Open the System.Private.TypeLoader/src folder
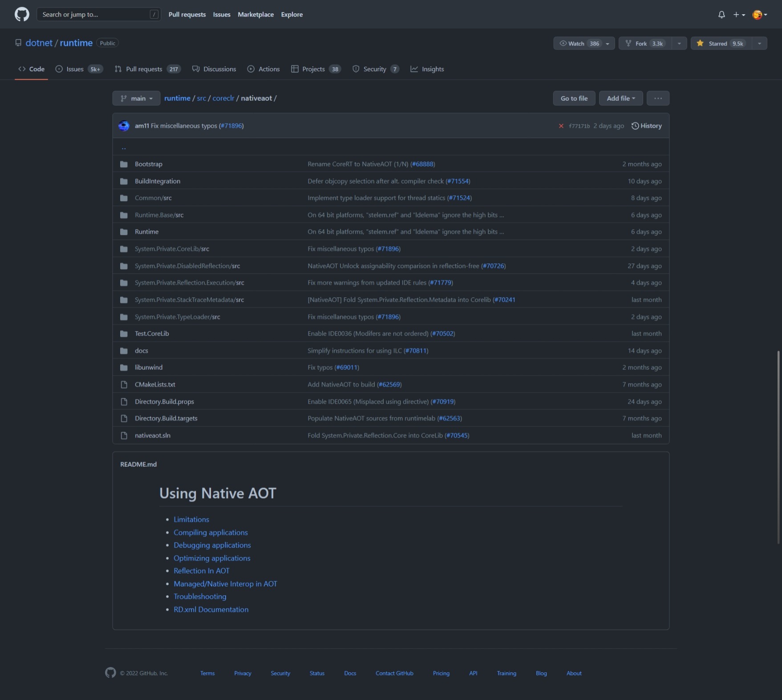782x700 pixels. [177, 317]
